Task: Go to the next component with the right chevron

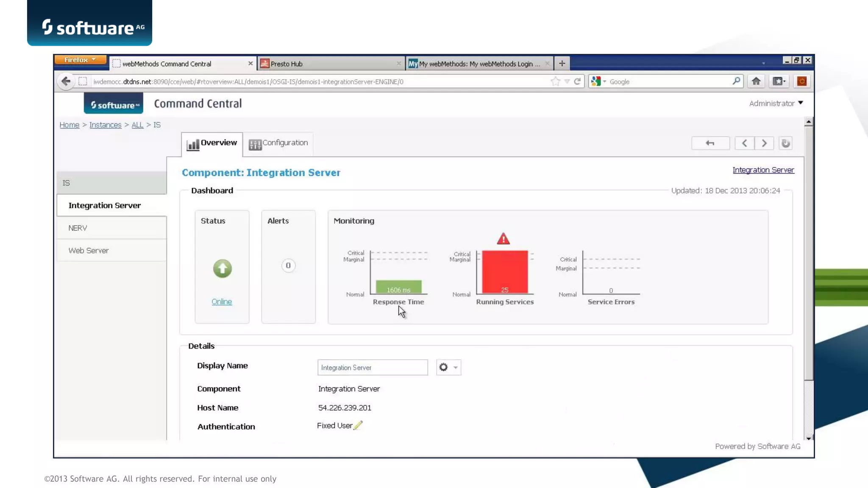Action: coord(764,143)
